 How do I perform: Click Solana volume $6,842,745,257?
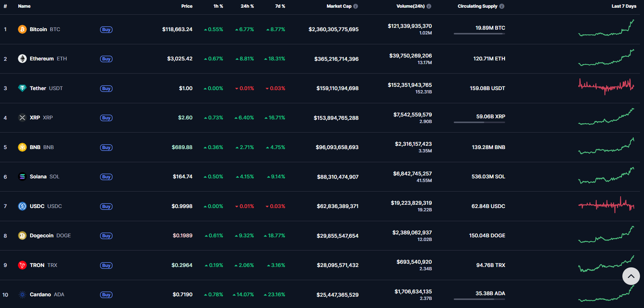pyautogui.click(x=412, y=174)
